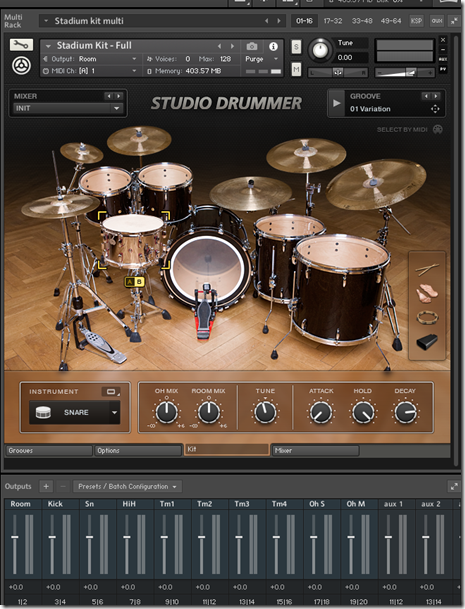Click the ROOM MIX knob
This screenshot has width=465, height=609.
pos(209,412)
